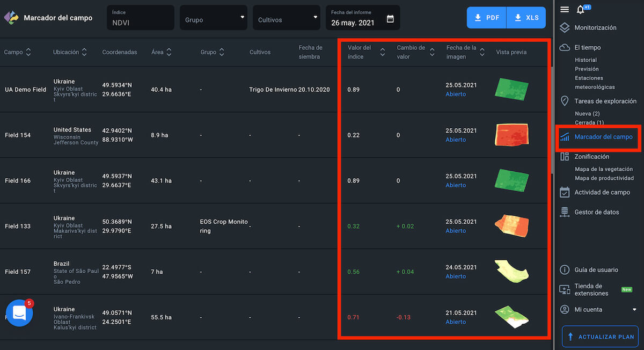The width and height of the screenshot is (644, 350).
Task: Open the chat support bubble
Action: coord(19,313)
